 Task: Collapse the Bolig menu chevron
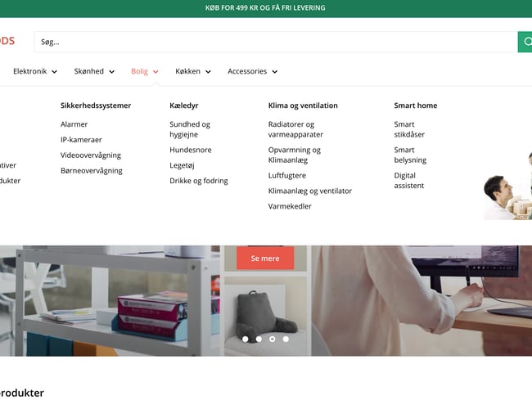(x=156, y=71)
